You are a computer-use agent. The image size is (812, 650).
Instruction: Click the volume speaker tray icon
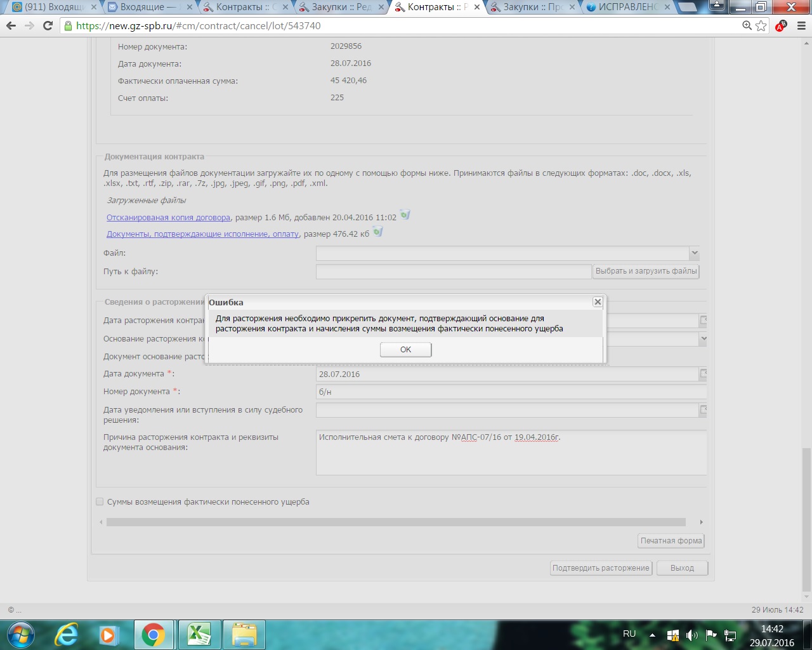point(691,635)
